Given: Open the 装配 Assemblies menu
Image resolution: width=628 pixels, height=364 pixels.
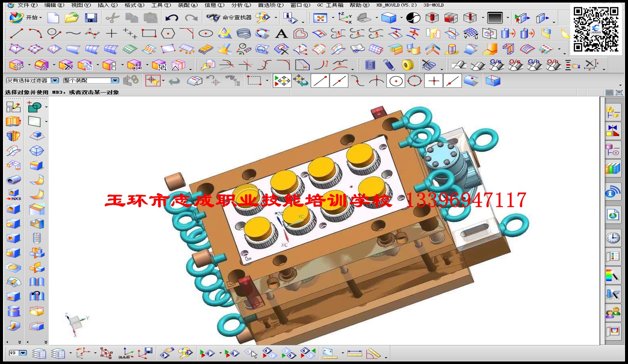Looking at the screenshot, I should pyautogui.click(x=188, y=5).
